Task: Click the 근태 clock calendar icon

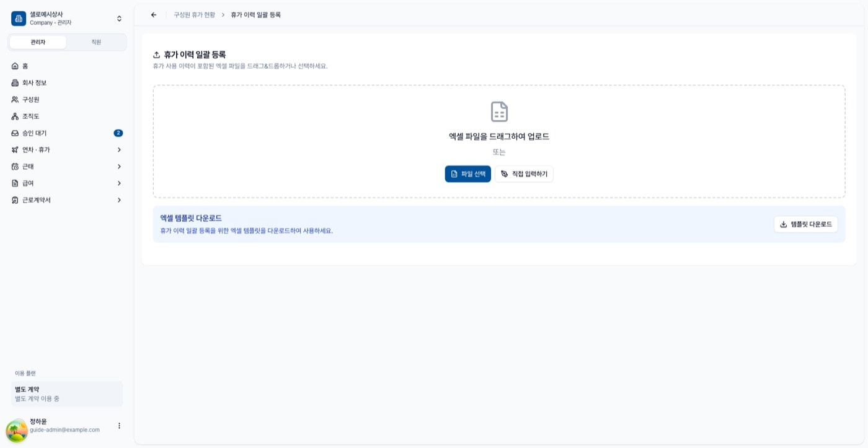Action: (x=15, y=166)
